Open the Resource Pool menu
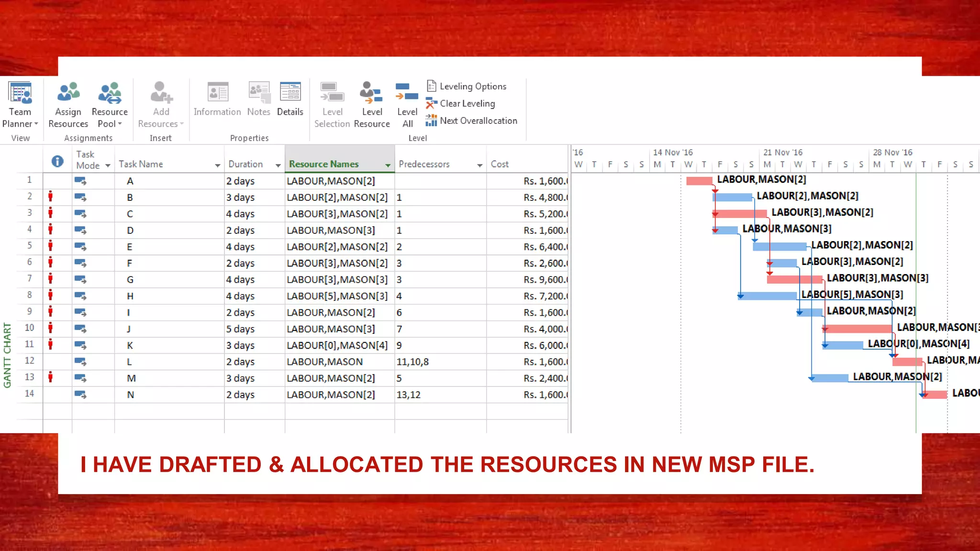Viewport: 980px width, 551px height. coord(110,104)
